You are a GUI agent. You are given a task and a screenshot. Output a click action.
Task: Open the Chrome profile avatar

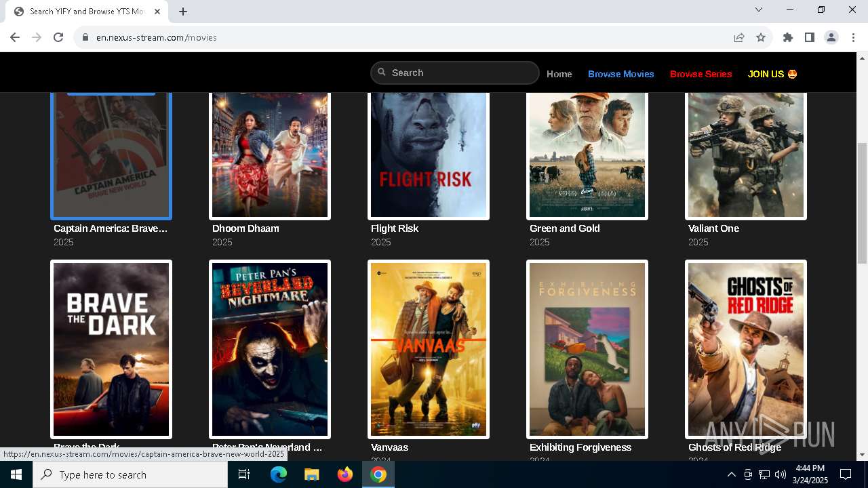(831, 37)
